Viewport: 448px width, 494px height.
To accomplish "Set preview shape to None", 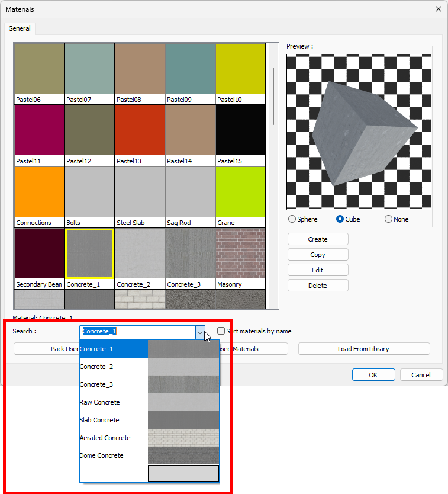I will tap(389, 219).
